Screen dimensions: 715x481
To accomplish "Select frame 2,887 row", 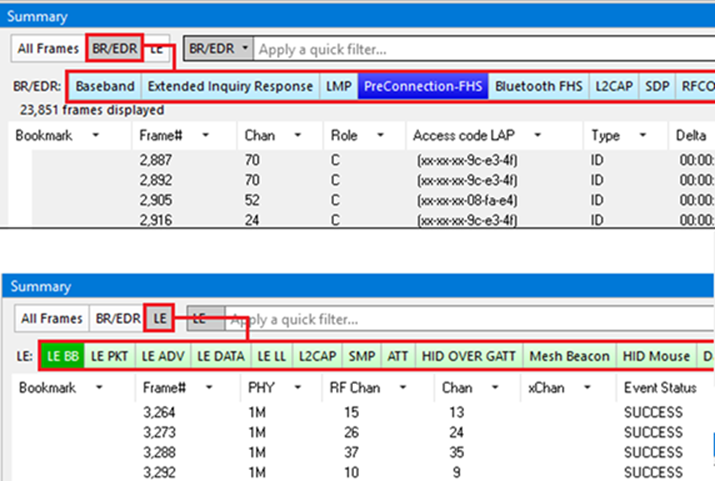I will (x=373, y=160).
